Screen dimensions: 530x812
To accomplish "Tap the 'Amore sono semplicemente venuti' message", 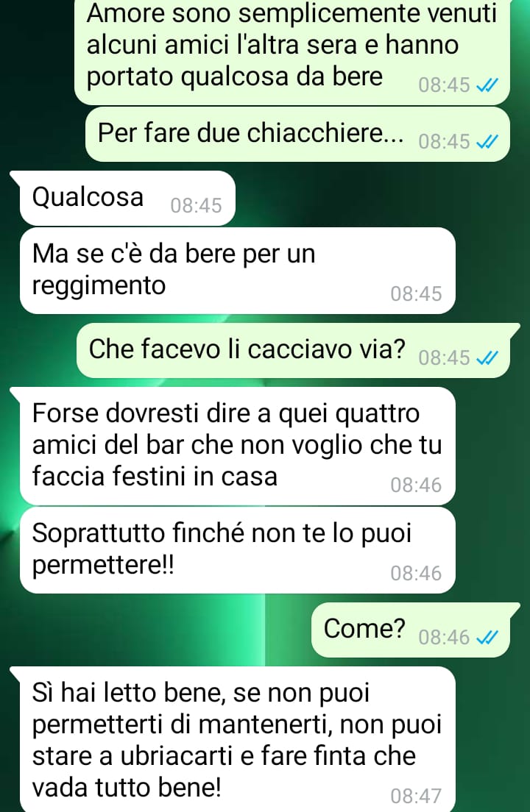I will point(292,51).
